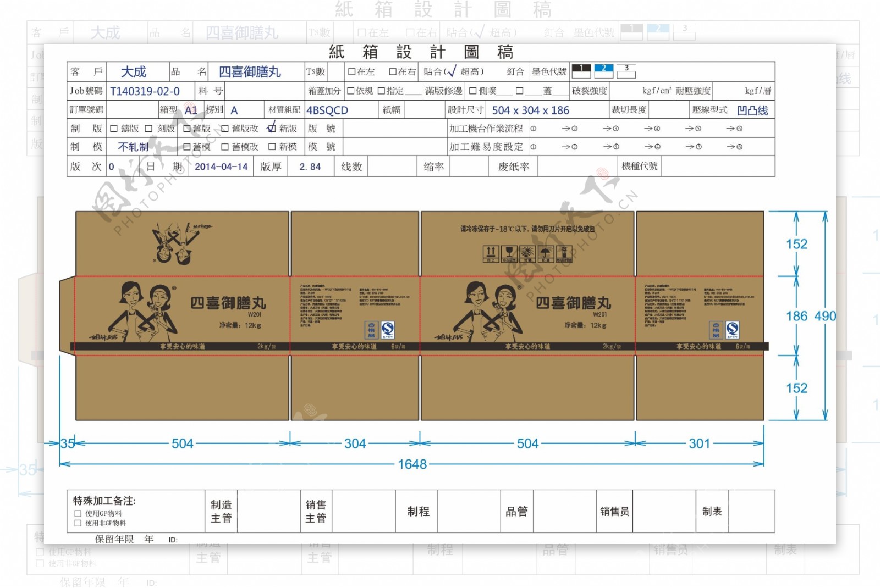
Task: Select the 版厚 value 2.84
Action: (x=310, y=167)
